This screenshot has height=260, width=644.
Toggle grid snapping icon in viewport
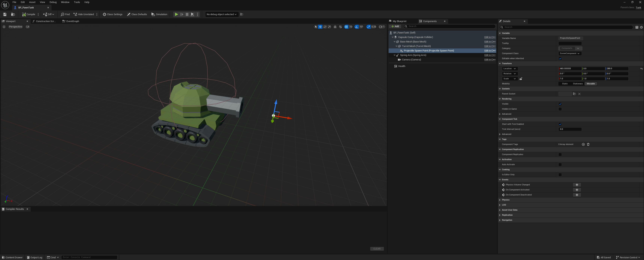pyautogui.click(x=346, y=27)
